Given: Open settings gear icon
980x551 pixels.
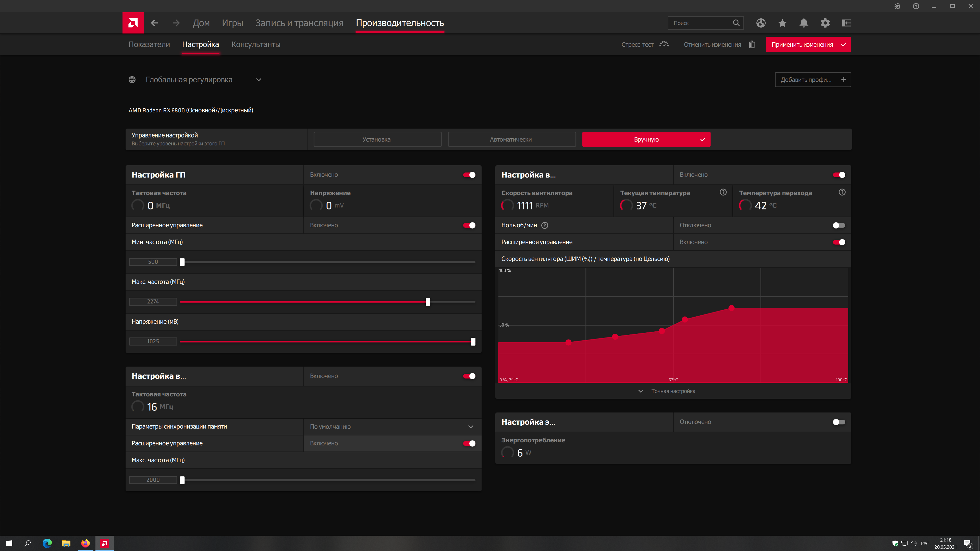Looking at the screenshot, I should click(825, 23).
